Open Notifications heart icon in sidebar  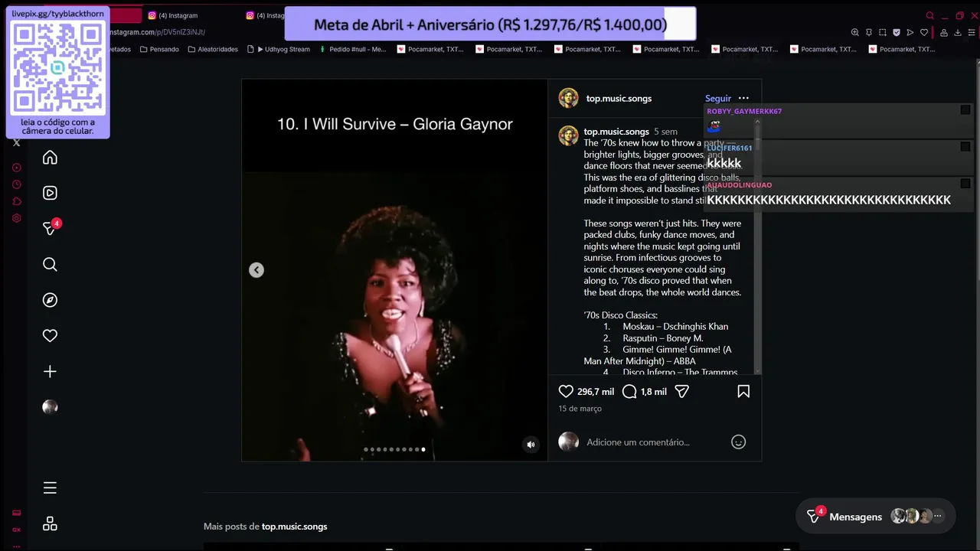coord(50,335)
